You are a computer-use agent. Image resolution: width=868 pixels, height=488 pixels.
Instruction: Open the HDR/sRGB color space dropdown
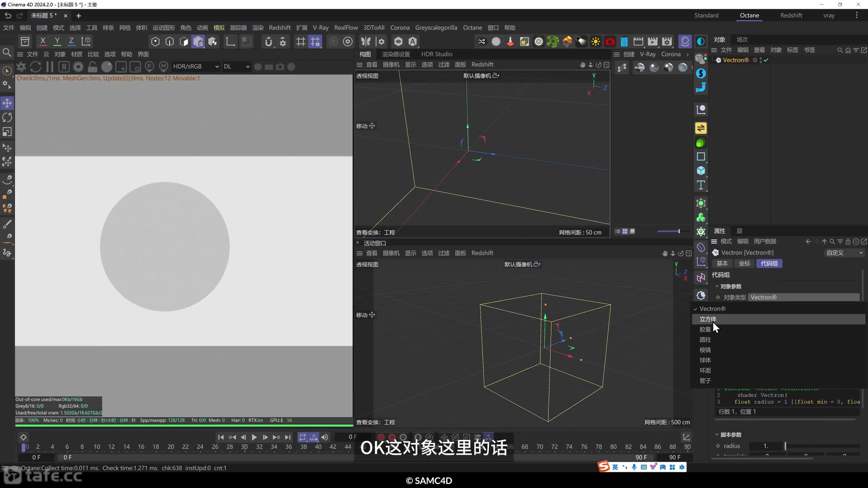[x=196, y=67]
